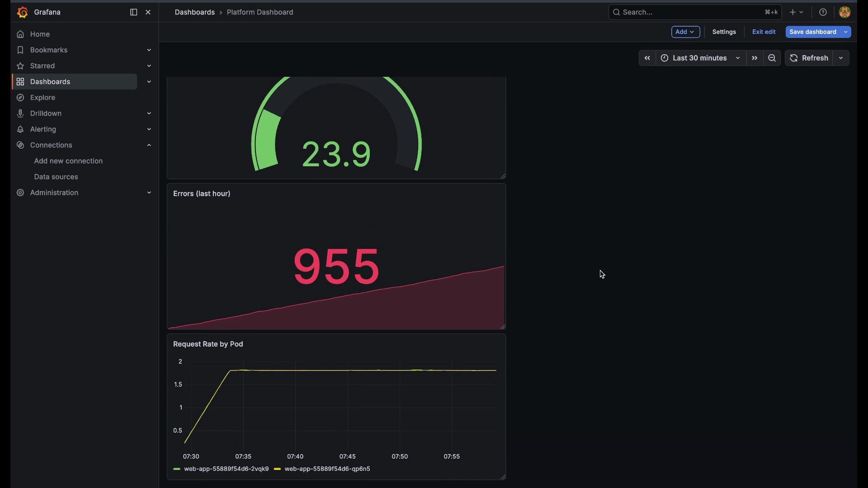Open the user profile avatar

pyautogui.click(x=845, y=12)
